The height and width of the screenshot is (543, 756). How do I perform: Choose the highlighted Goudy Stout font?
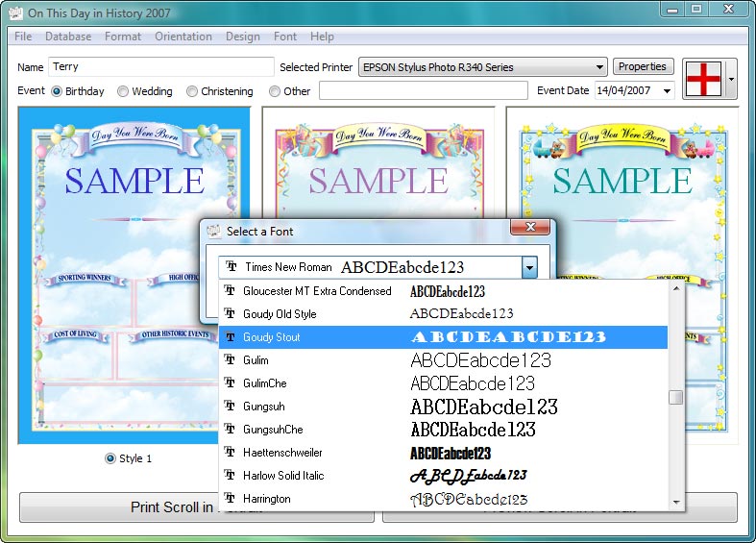coord(443,337)
